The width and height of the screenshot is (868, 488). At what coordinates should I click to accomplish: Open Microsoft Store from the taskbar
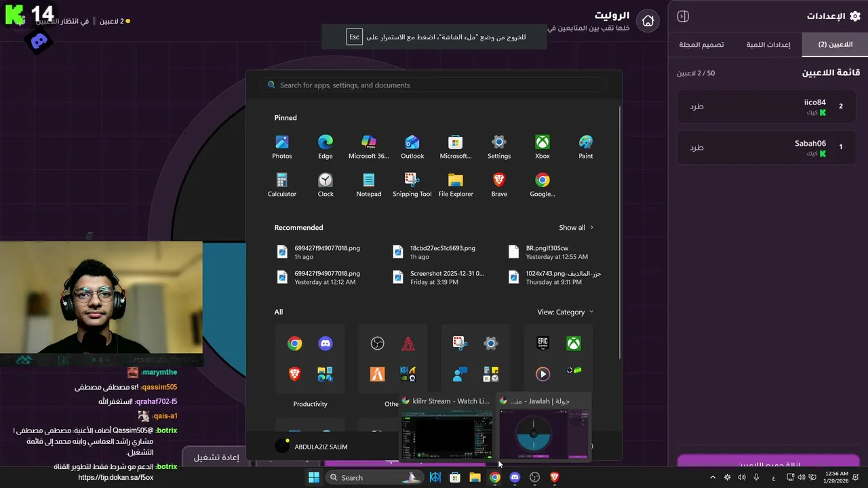[x=455, y=477]
